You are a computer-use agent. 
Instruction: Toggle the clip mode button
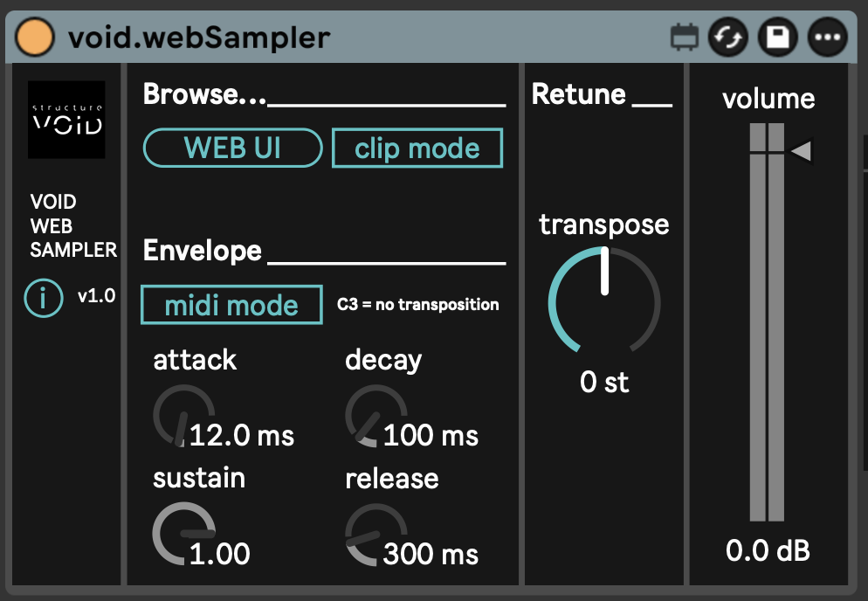click(417, 149)
